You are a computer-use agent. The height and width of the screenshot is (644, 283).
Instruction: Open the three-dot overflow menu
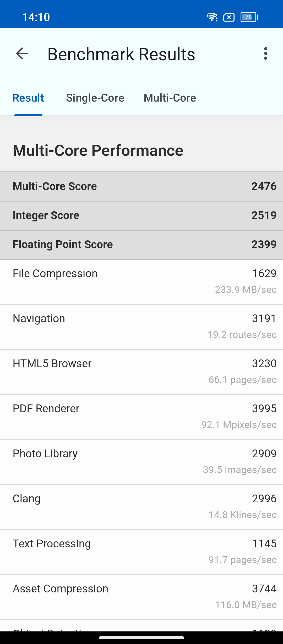click(266, 54)
